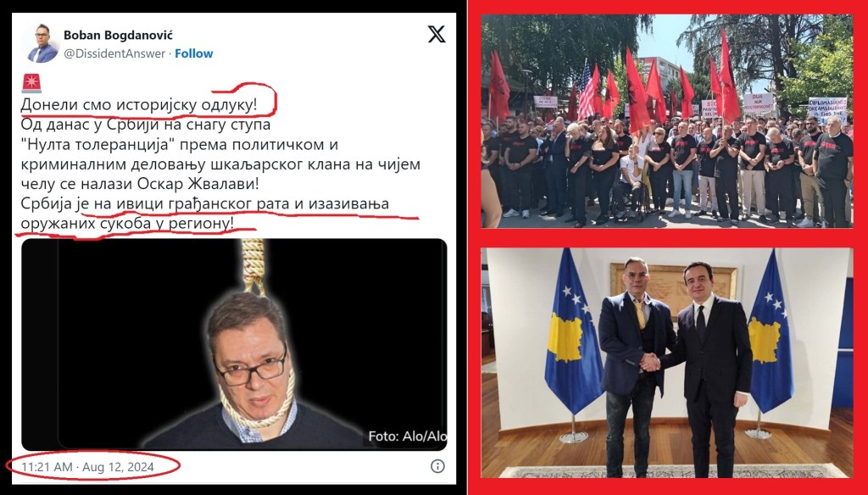This screenshot has height=495, width=868.
Task: Open the Boban Bogdanović display name
Action: click(118, 36)
